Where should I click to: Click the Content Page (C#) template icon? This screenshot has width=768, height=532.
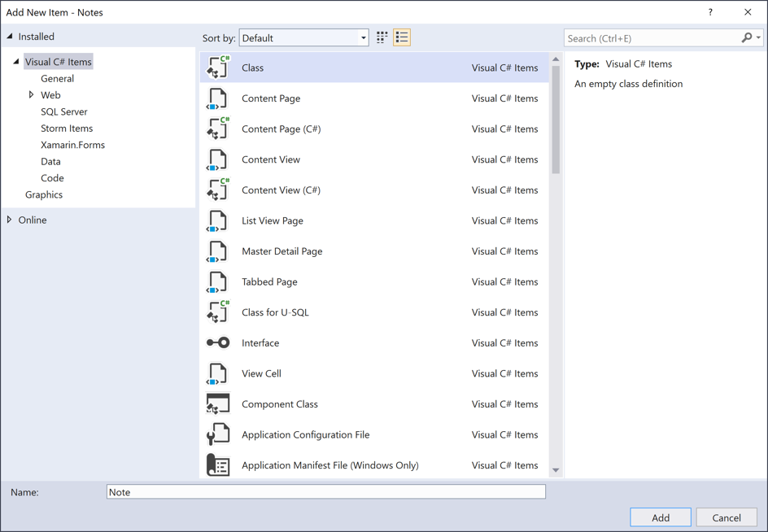tap(217, 129)
